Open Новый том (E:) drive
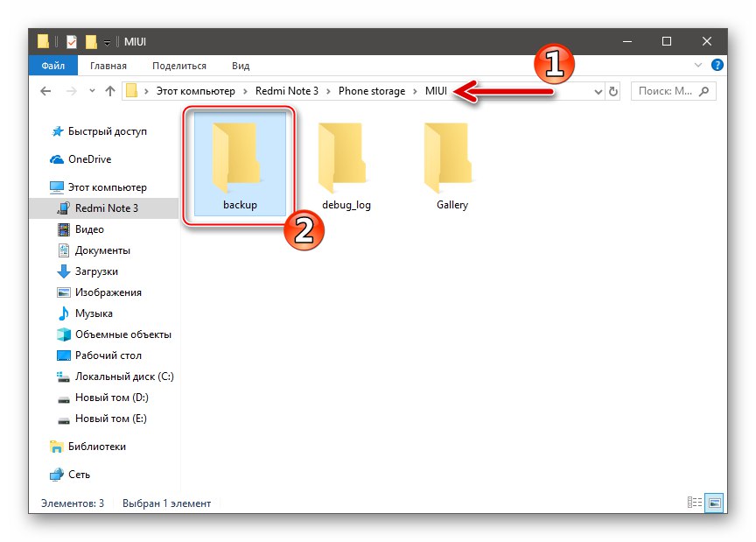Screen dimensions: 756x542 click(101, 419)
